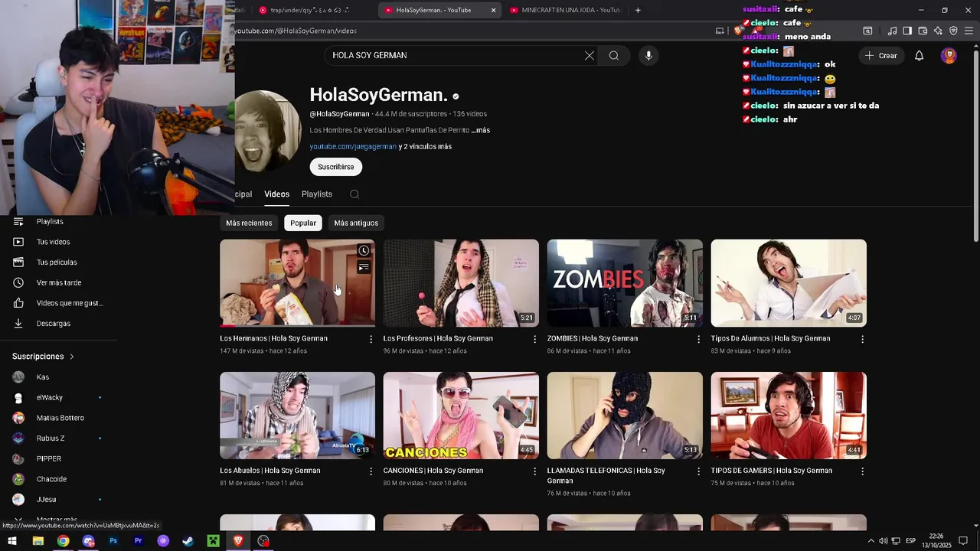Select Más recientes sort chip
The image size is (980, 551).
click(x=249, y=223)
